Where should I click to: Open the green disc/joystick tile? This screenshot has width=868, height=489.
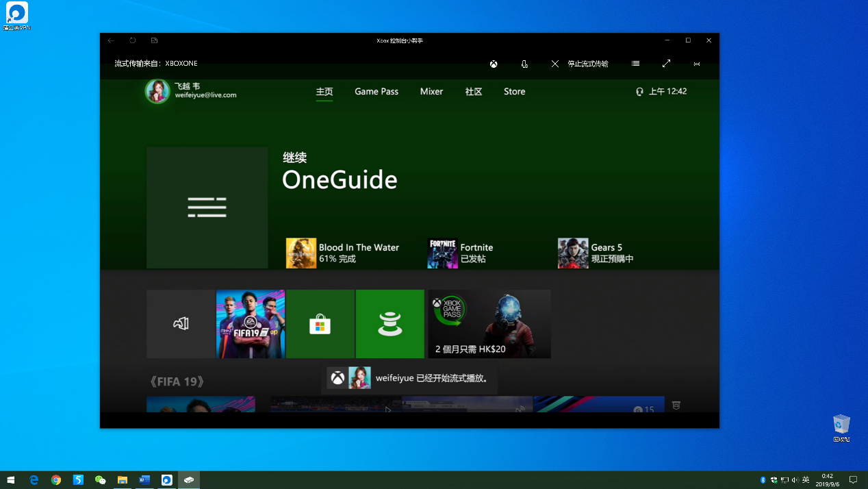pos(390,324)
